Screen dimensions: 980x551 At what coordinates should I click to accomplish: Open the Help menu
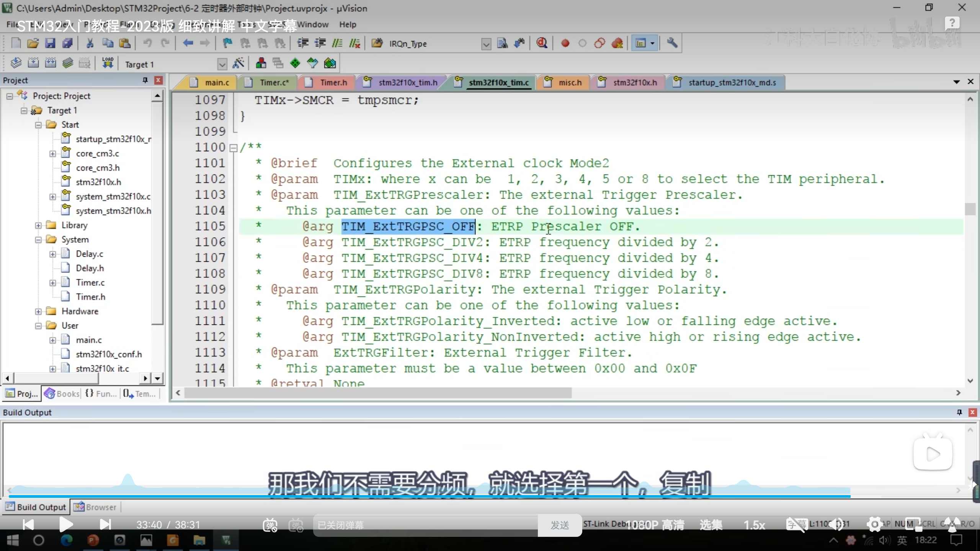[x=347, y=24]
